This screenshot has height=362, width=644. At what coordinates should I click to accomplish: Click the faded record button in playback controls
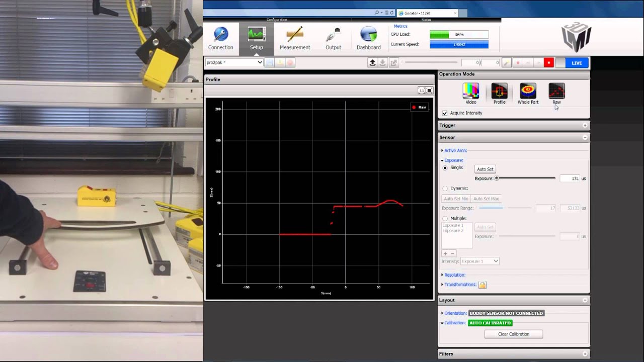(518, 63)
